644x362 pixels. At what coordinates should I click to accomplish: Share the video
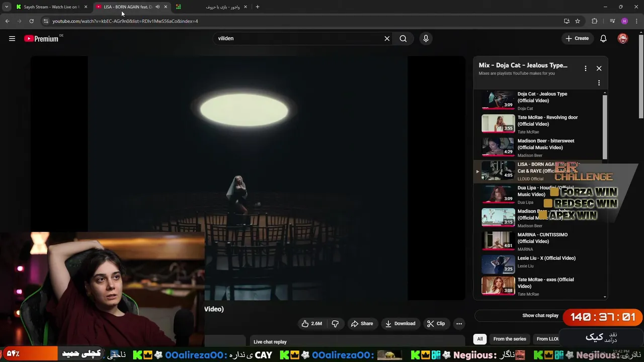362,324
